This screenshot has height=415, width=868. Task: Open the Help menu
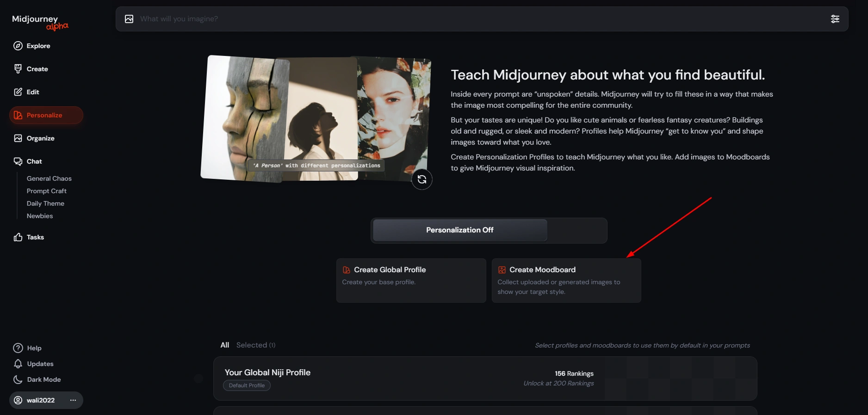tap(27, 348)
